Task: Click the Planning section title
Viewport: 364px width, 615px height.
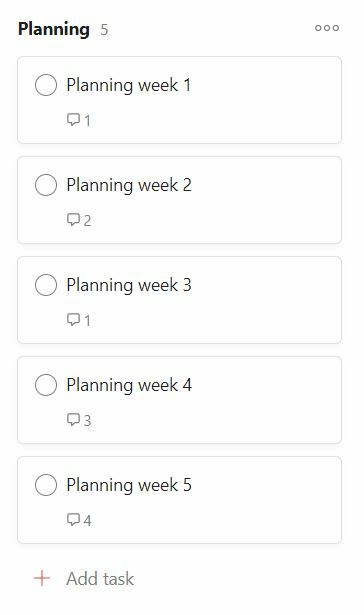Action: 54,29
